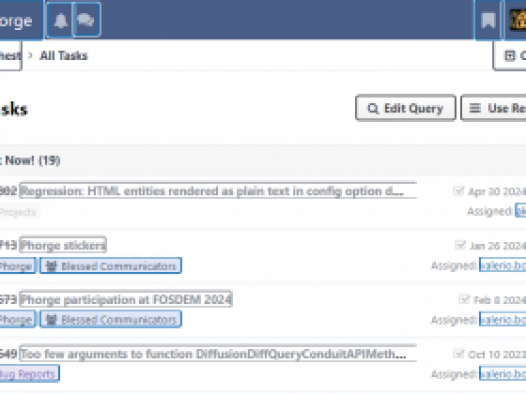
Task: Click the Jan 26 2024 date
Action: (498, 246)
